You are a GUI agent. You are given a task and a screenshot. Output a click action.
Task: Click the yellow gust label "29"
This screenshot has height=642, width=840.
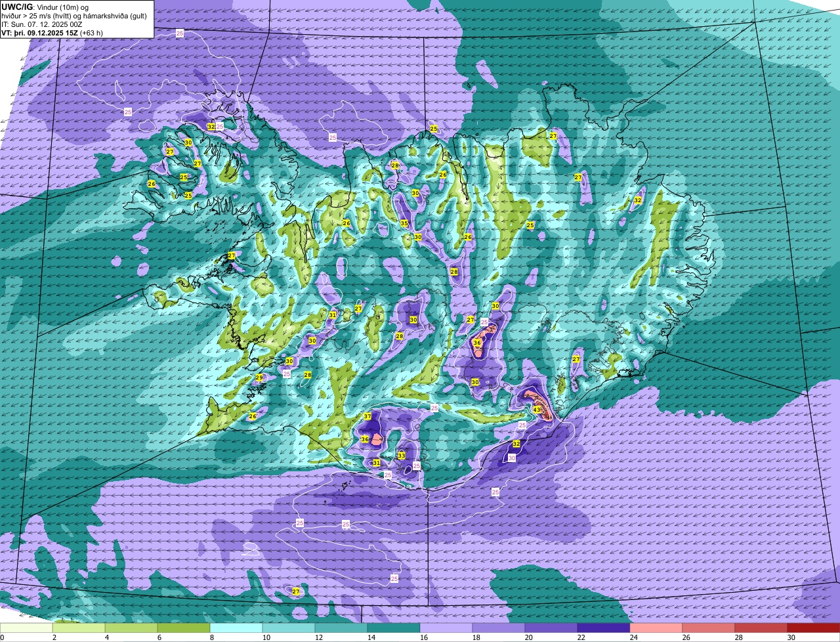(259, 377)
